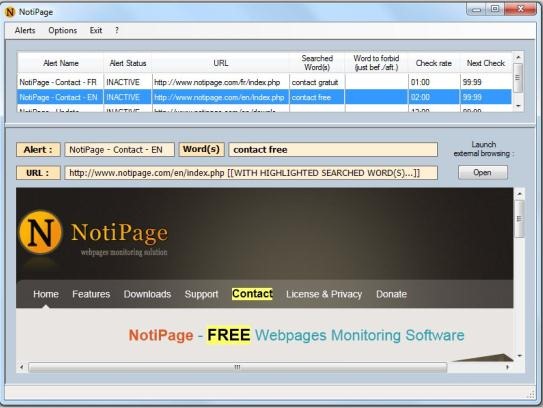Click the web preview scroll down arrow
This screenshot has width=543, height=408.
pyautogui.click(x=519, y=356)
